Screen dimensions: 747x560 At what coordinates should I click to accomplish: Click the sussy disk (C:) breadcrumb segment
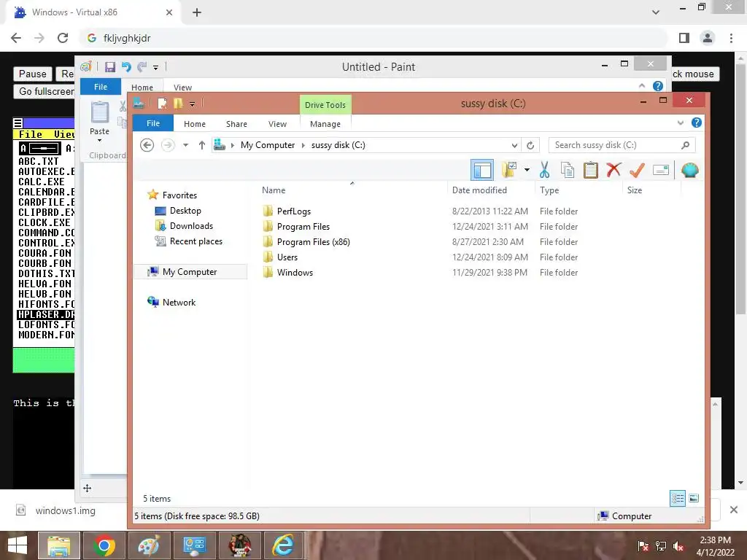(x=338, y=145)
